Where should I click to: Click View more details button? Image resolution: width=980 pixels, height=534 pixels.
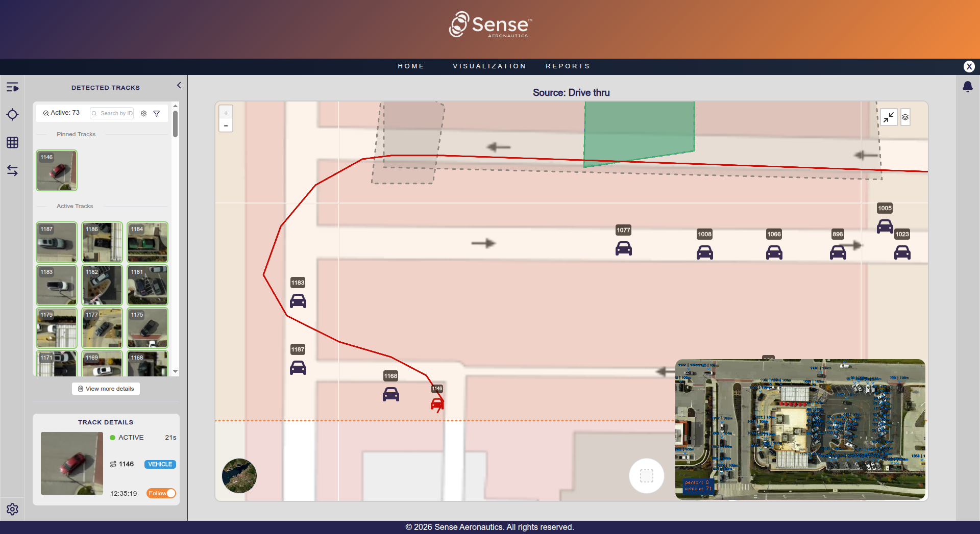(x=106, y=389)
